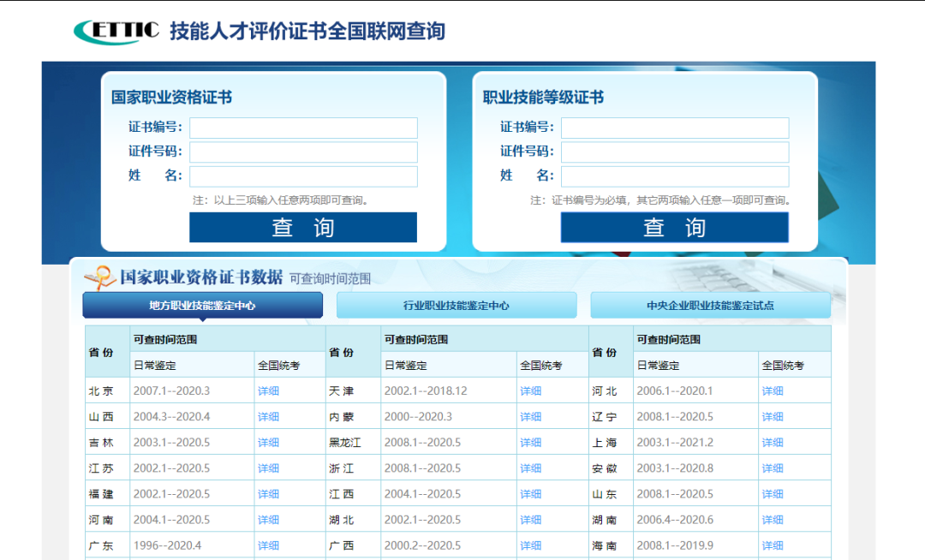Viewport: 925px width, 560px height.
Task: Click date range 2004.3--2020.4 for 山西
Action: tap(171, 417)
